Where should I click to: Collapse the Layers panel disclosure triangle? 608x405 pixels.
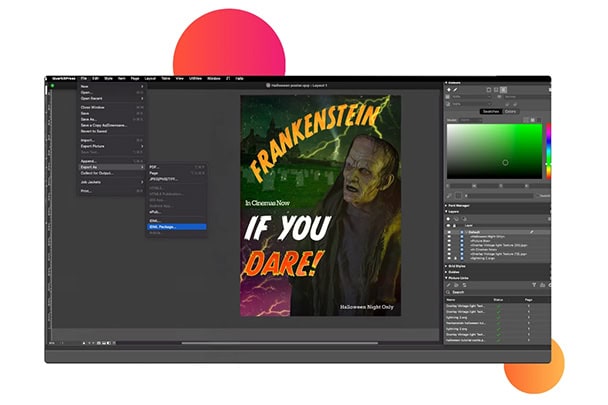coord(446,212)
